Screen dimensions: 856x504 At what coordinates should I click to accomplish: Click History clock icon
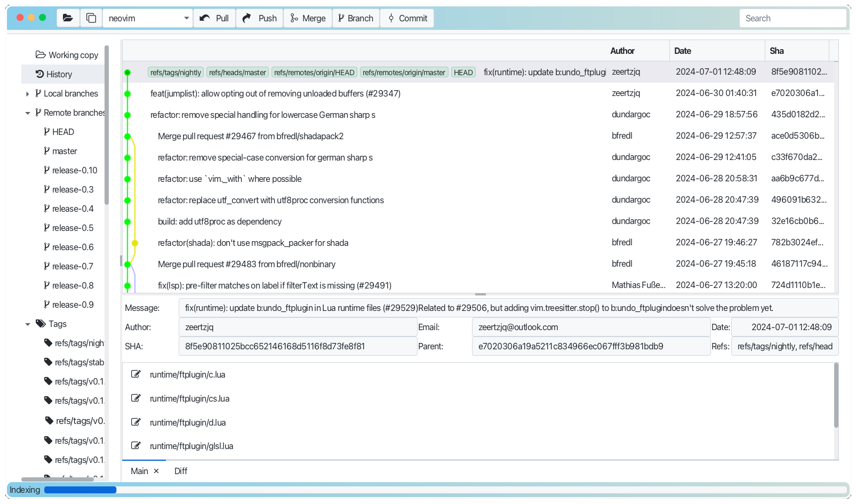[39, 74]
